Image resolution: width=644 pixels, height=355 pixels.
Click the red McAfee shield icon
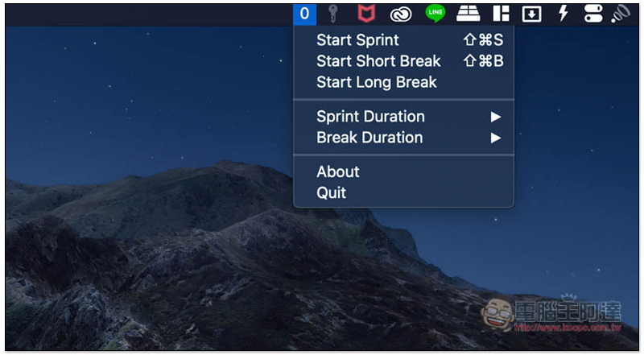[x=366, y=14]
